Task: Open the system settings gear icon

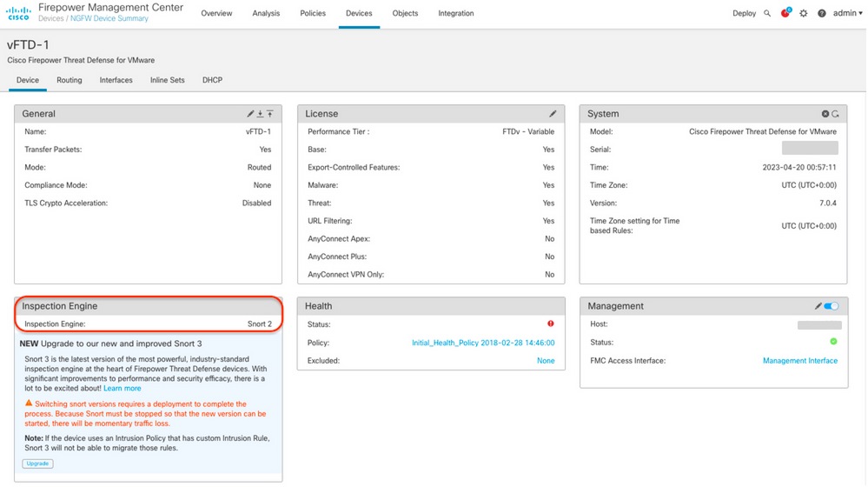Action: click(804, 14)
